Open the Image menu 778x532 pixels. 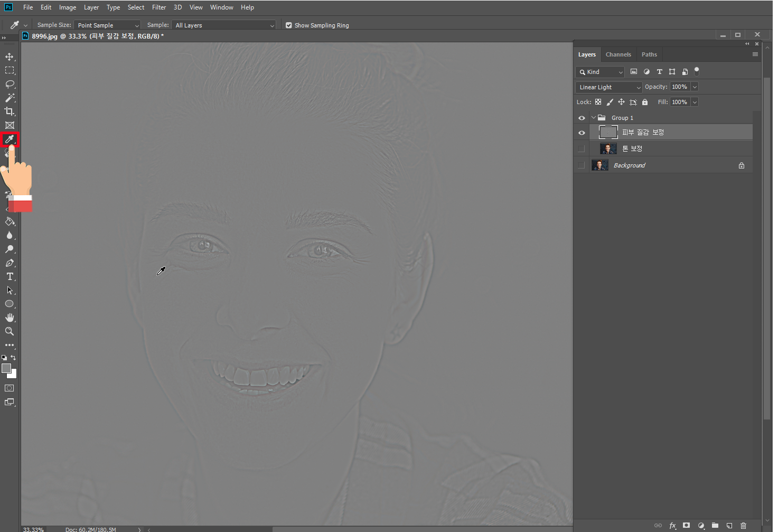coord(68,7)
